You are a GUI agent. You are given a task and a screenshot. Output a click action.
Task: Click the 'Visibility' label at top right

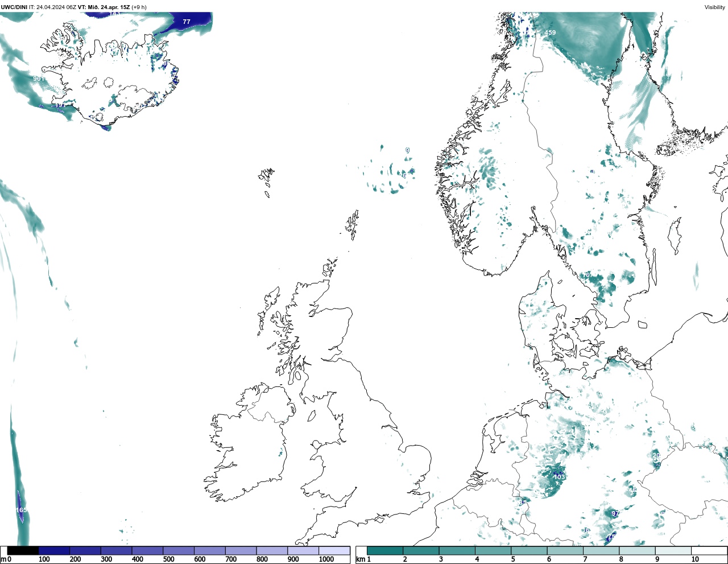(x=715, y=7)
